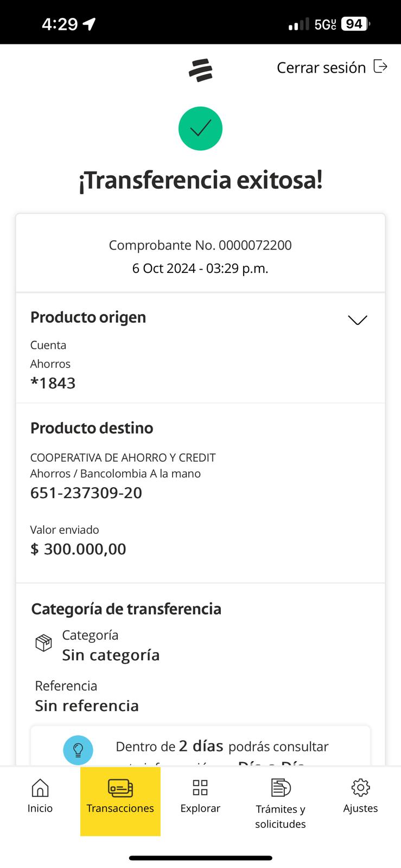
Task: Tap the Explorar grid icon
Action: (200, 788)
